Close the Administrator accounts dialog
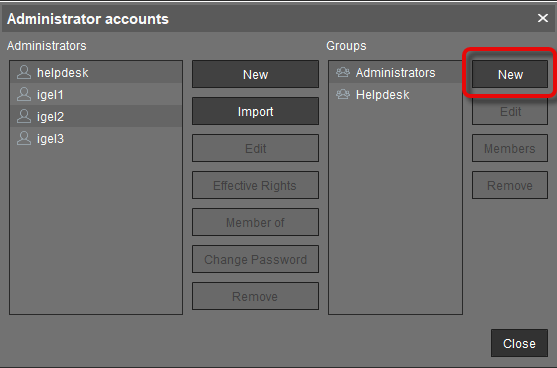The width and height of the screenshot is (557, 368). (x=519, y=343)
